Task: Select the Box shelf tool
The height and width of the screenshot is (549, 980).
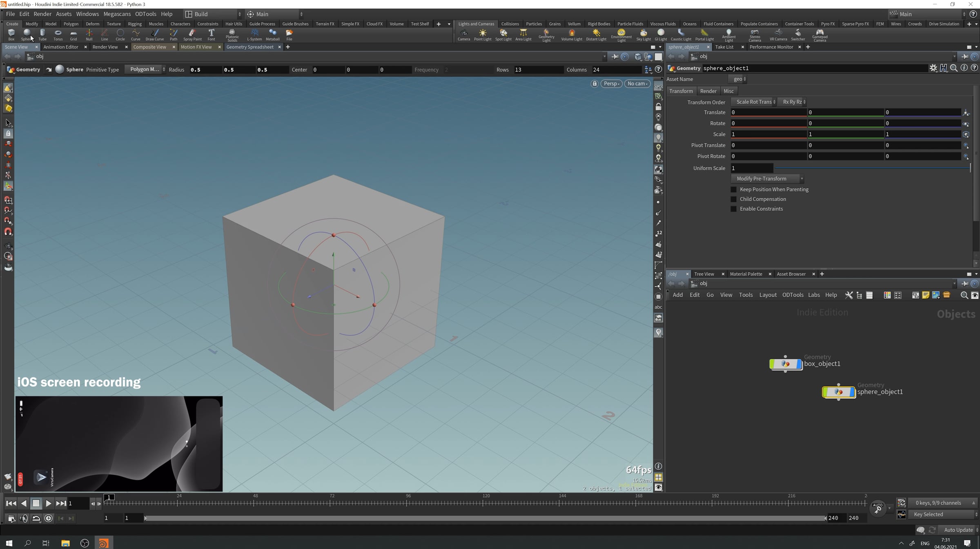Action: (x=11, y=35)
